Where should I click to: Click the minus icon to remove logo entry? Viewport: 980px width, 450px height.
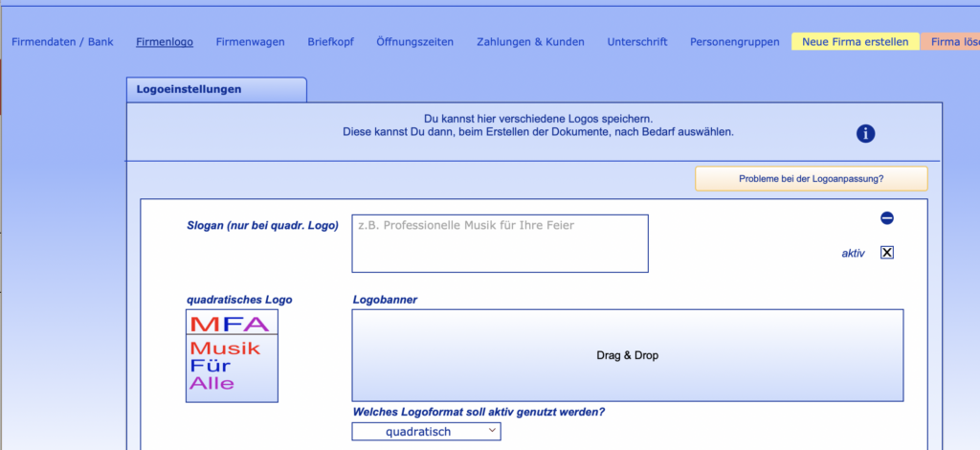point(887,218)
